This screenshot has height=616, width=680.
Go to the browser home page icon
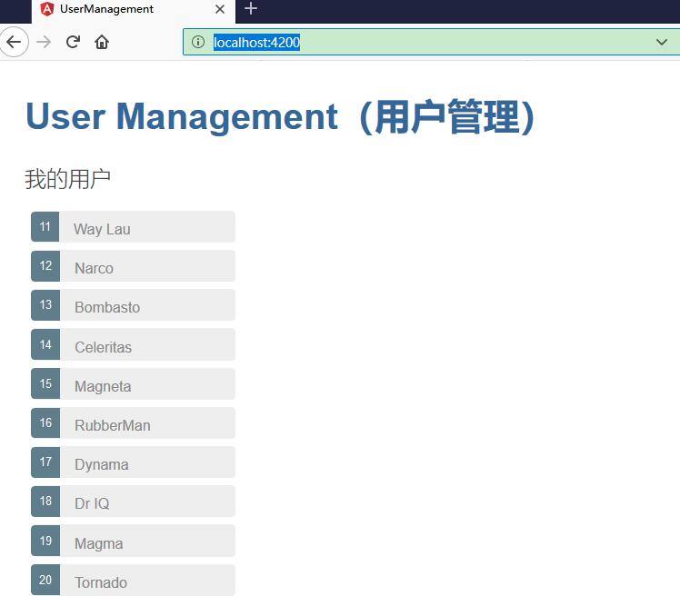point(102,42)
